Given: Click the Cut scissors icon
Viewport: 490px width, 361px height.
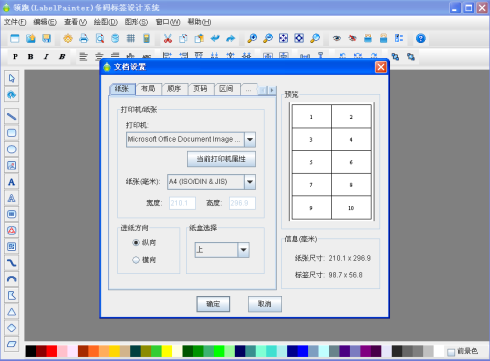Looking at the screenshot, I should click(x=168, y=38).
